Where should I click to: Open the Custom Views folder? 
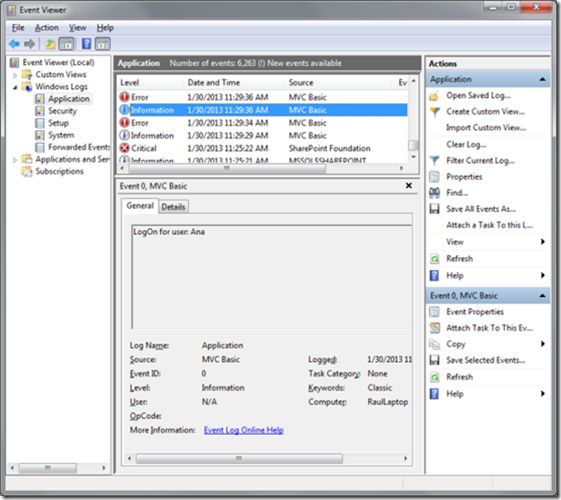click(61, 74)
